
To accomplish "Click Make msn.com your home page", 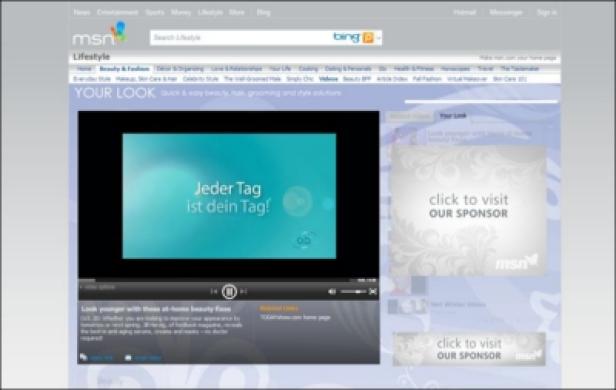I will pyautogui.click(x=518, y=58).
